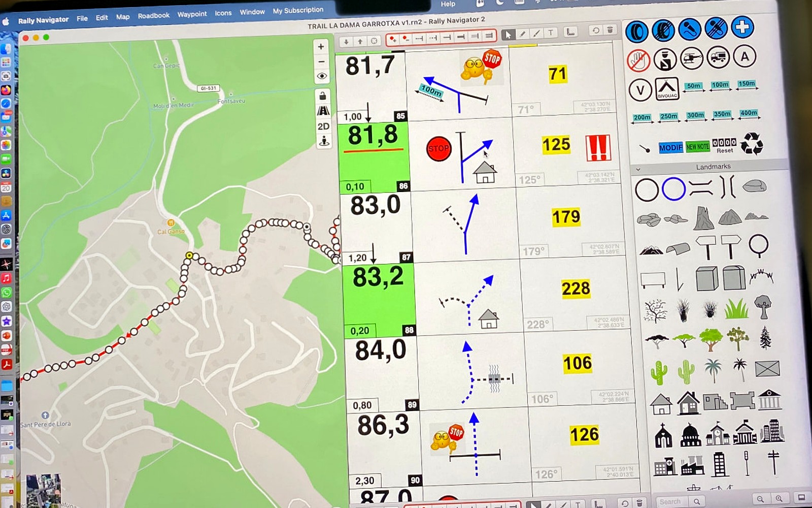Open the Waypoint menu

[192, 14]
